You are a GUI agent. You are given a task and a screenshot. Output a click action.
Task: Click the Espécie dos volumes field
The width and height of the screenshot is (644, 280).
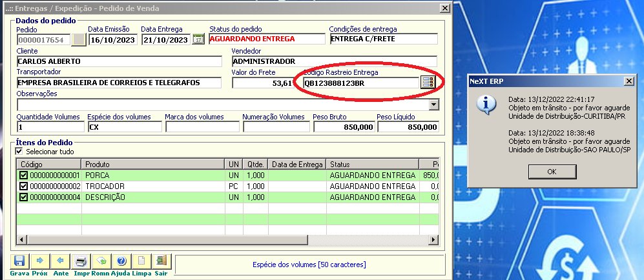pyautogui.click(x=125, y=127)
